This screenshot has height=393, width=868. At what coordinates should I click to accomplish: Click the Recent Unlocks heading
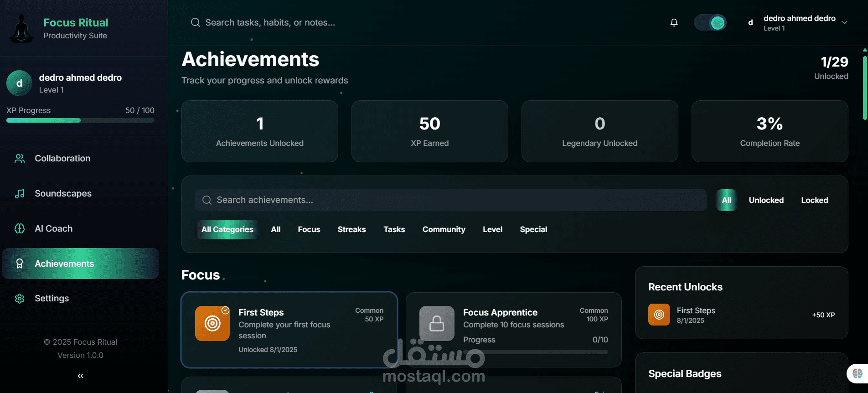tap(685, 287)
